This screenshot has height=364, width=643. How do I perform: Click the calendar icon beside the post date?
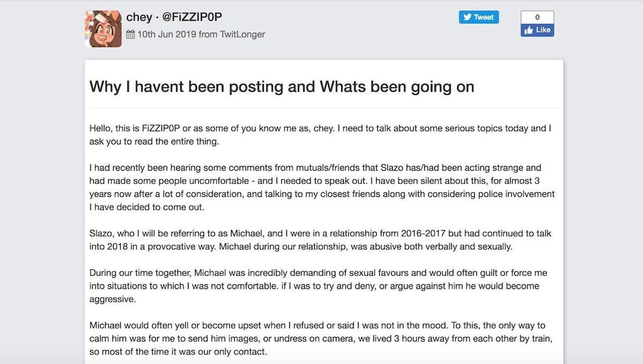tap(131, 35)
